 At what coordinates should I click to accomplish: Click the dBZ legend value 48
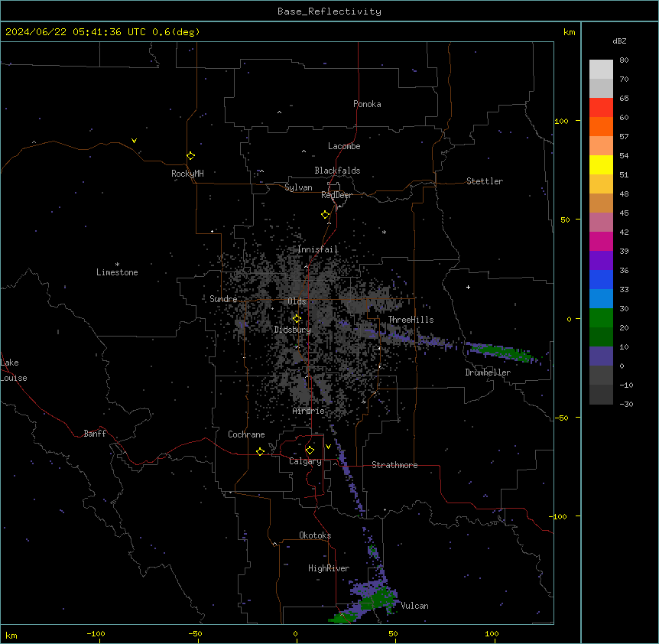click(624, 194)
